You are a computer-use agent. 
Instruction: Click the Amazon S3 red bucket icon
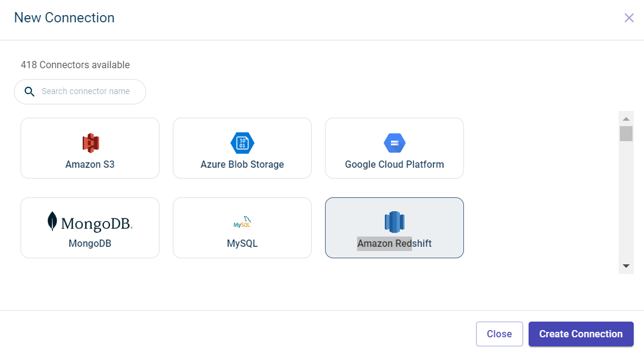(x=90, y=142)
